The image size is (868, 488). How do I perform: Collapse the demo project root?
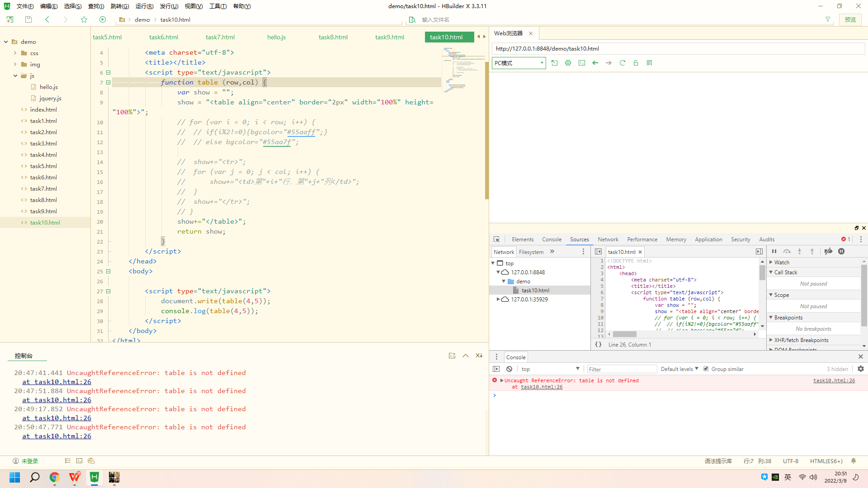point(6,42)
